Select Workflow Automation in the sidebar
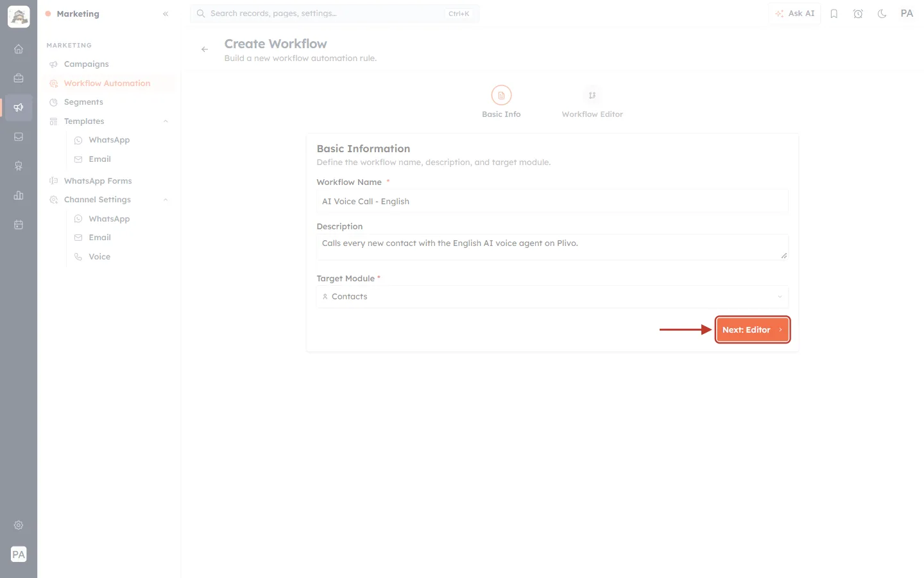The image size is (924, 578). [108, 83]
